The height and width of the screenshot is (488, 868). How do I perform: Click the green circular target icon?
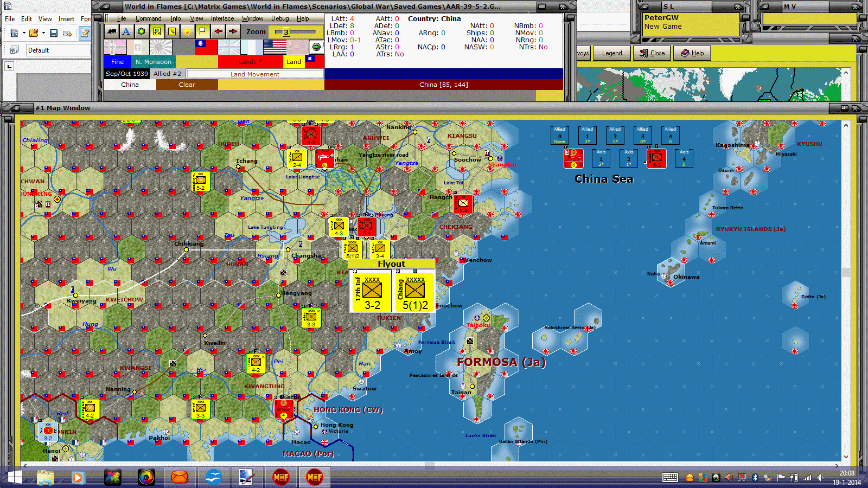[x=316, y=47]
